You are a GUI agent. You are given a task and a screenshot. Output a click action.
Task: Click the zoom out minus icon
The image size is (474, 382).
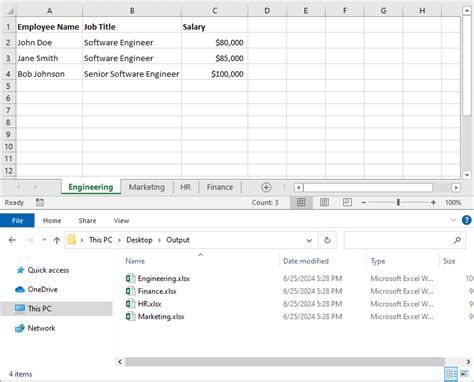(364, 202)
